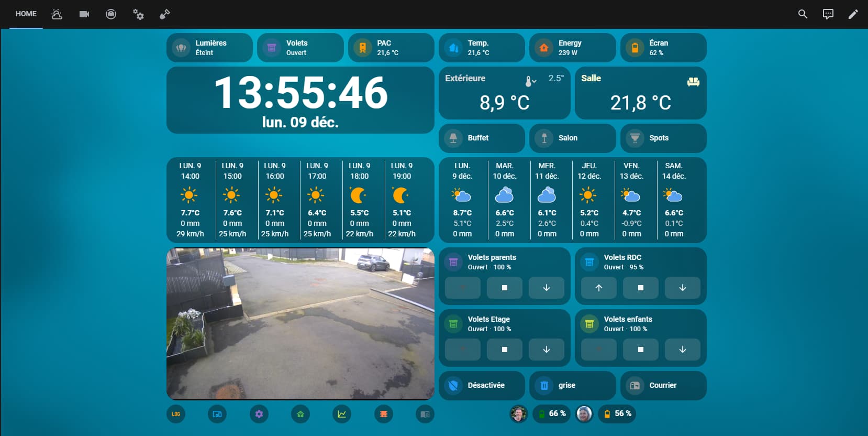Viewport: 868px width, 436px height.
Task: Click the Volets parents shutter icon
Action: [x=453, y=262]
